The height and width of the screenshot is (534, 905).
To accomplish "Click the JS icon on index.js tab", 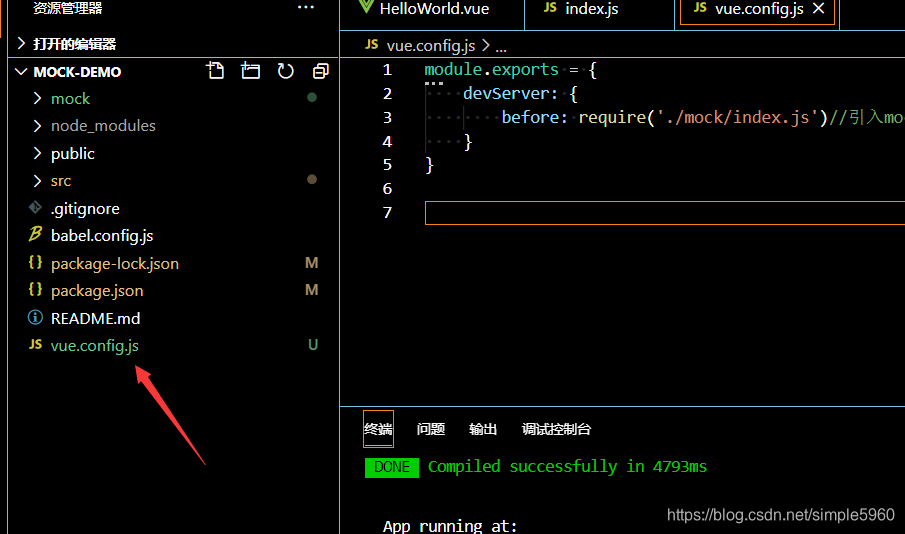I will pos(550,8).
